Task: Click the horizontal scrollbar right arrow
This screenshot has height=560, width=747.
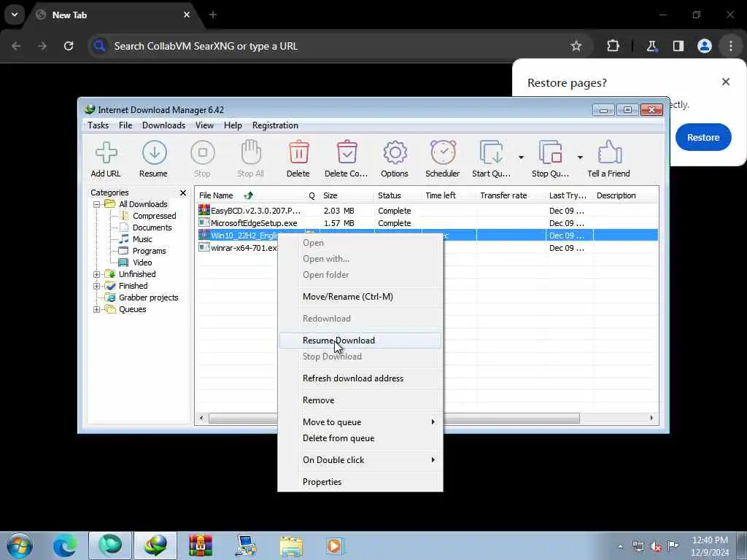Action: pos(651,418)
